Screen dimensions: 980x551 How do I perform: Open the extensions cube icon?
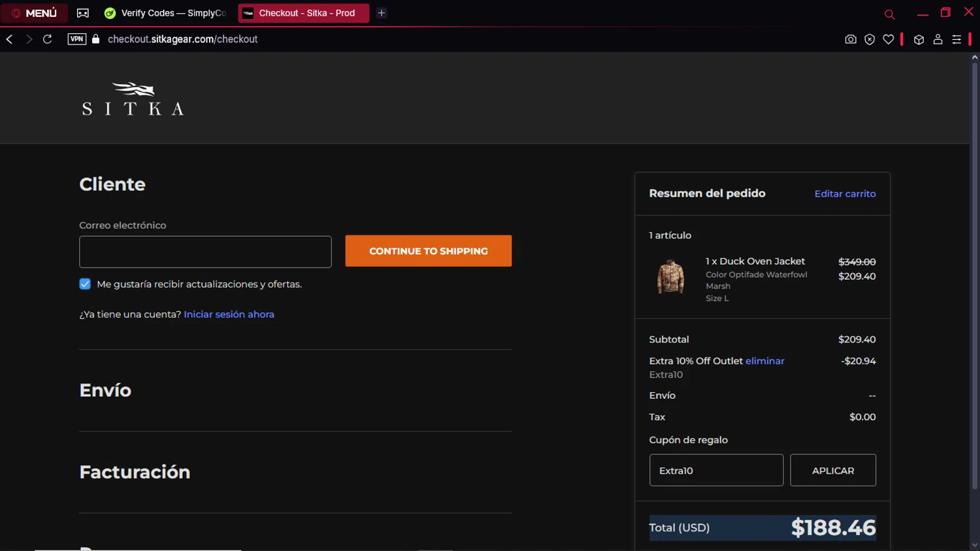pyautogui.click(x=919, y=39)
